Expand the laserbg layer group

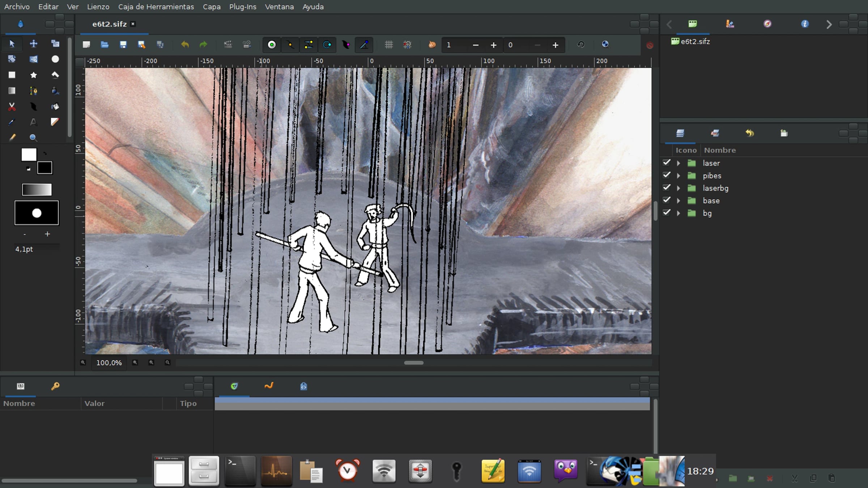click(x=678, y=188)
